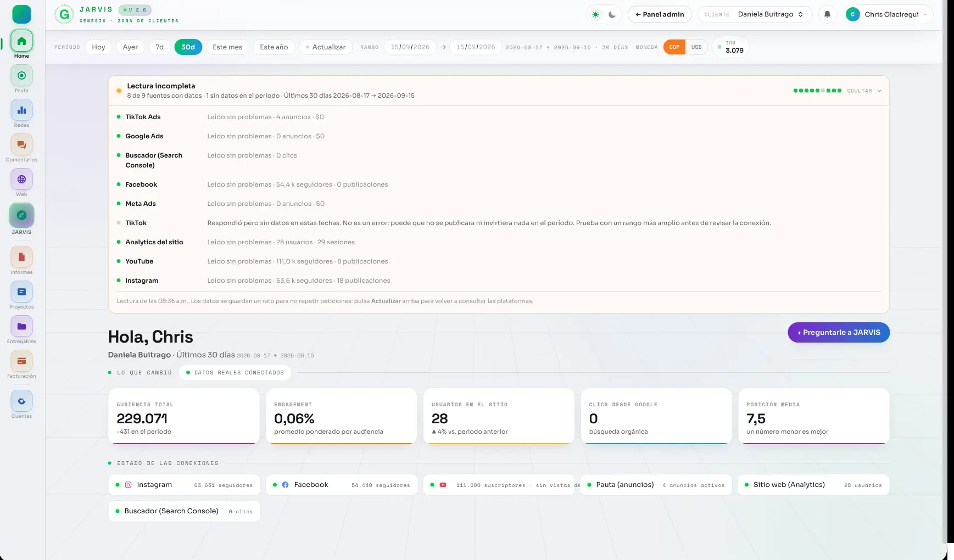The width and height of the screenshot is (954, 560).
Task: Click the Facebook connection chip
Action: 342,485
